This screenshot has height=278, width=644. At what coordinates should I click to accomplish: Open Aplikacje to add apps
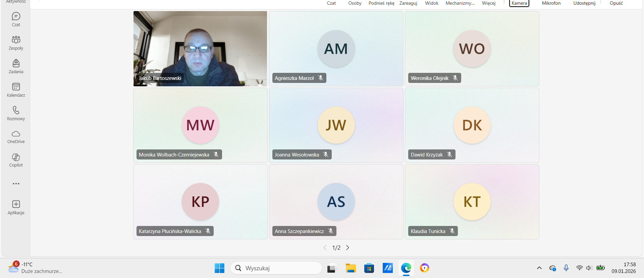16,207
